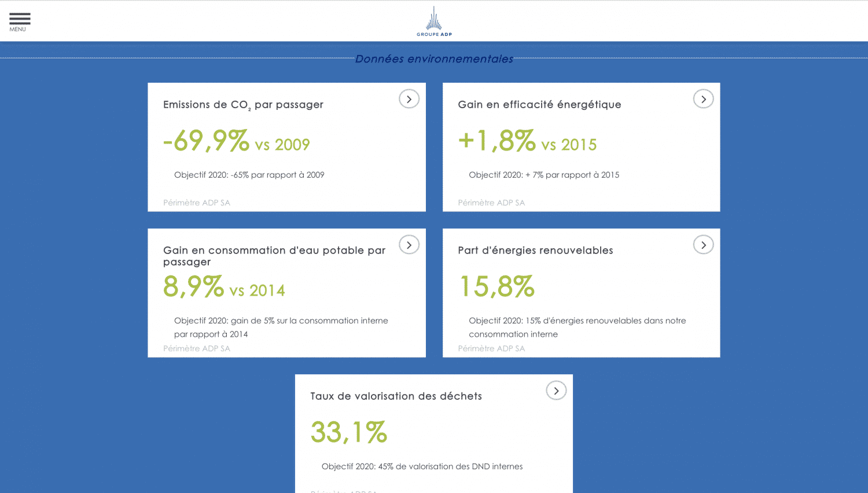Click the 33,1% waste valorisation figure

[349, 433]
